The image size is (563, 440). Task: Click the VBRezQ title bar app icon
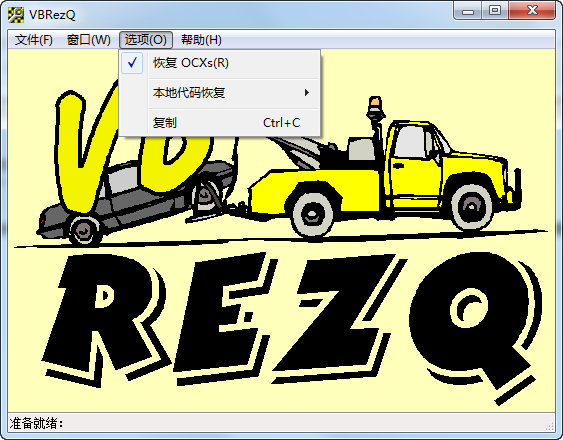(x=16, y=14)
